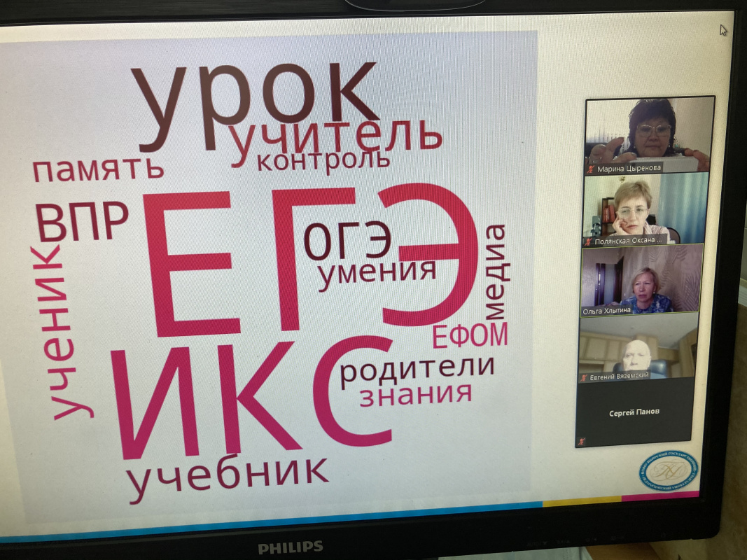747x560 pixels.
Task: Click muted mic icon beside Полянская Оксана
Action: (x=588, y=241)
